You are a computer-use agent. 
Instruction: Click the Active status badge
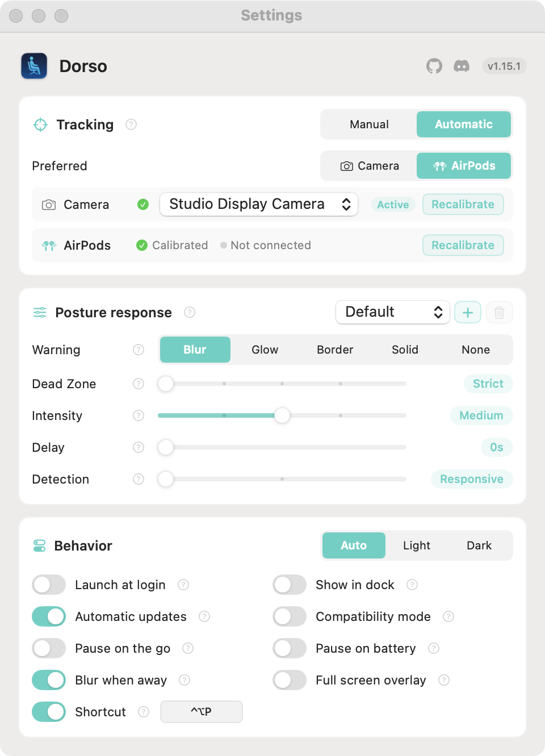coord(393,204)
